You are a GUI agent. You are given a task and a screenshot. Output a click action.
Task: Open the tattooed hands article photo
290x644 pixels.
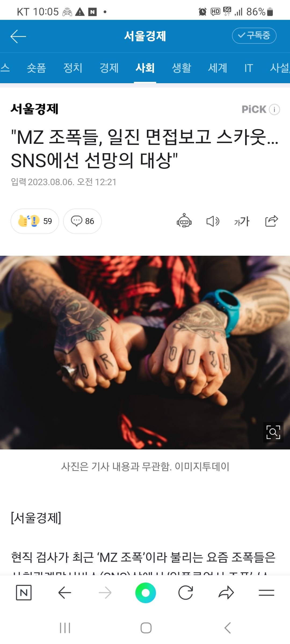145,353
